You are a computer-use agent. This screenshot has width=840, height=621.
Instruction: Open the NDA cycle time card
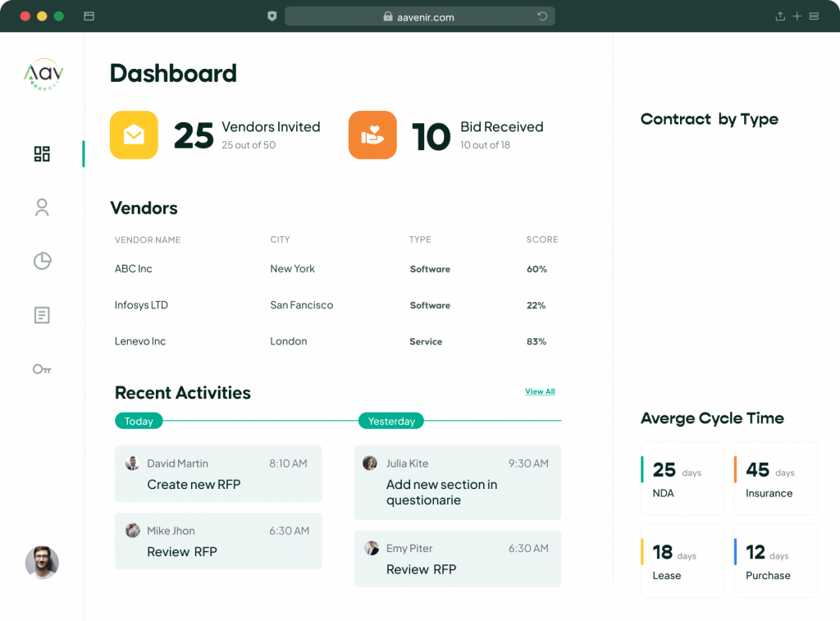[x=682, y=478]
